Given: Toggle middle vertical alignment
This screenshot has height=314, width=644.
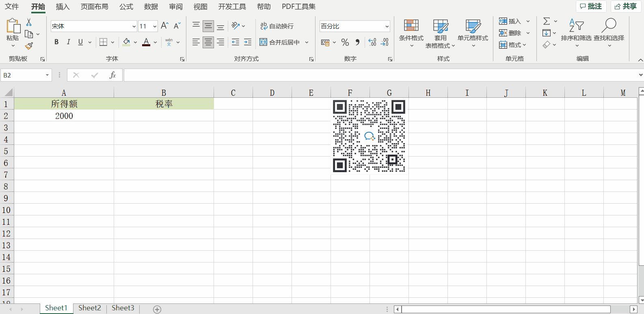Looking at the screenshot, I should 208,26.
